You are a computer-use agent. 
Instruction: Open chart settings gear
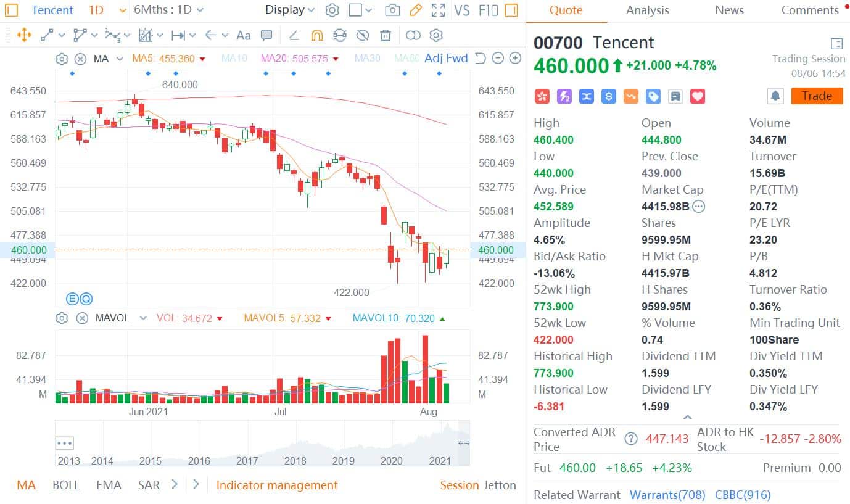pyautogui.click(x=331, y=9)
